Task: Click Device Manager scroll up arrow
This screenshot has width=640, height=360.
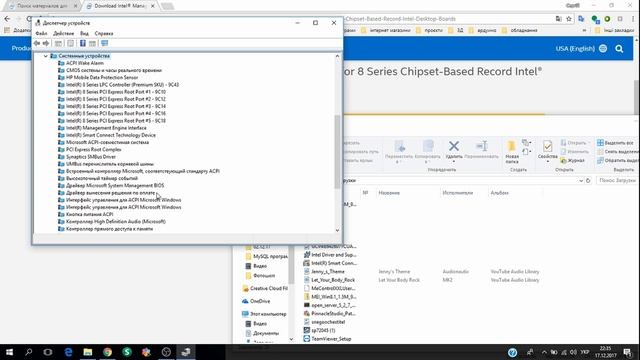Action: click(x=338, y=56)
